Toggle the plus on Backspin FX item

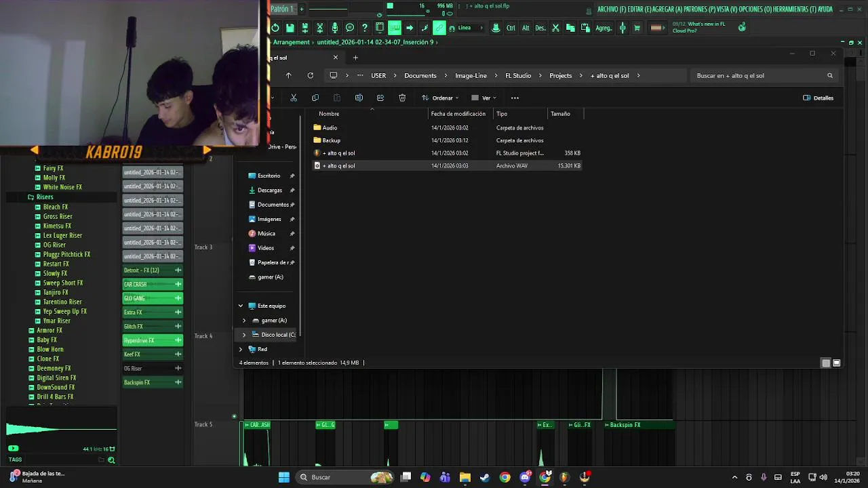click(178, 382)
